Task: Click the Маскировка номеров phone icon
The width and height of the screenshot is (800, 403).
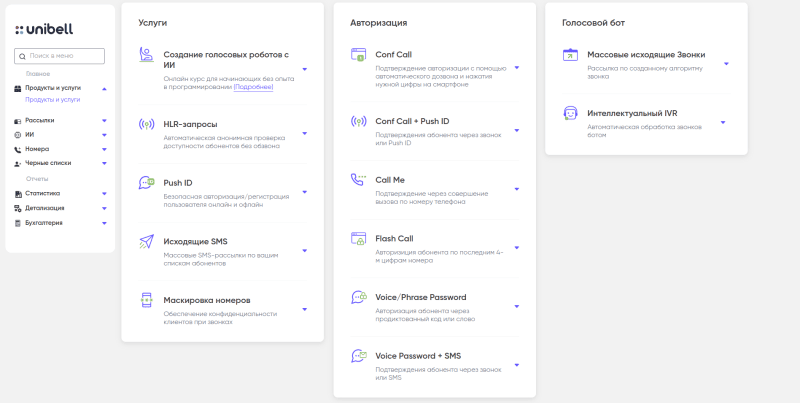Action: [x=146, y=299]
